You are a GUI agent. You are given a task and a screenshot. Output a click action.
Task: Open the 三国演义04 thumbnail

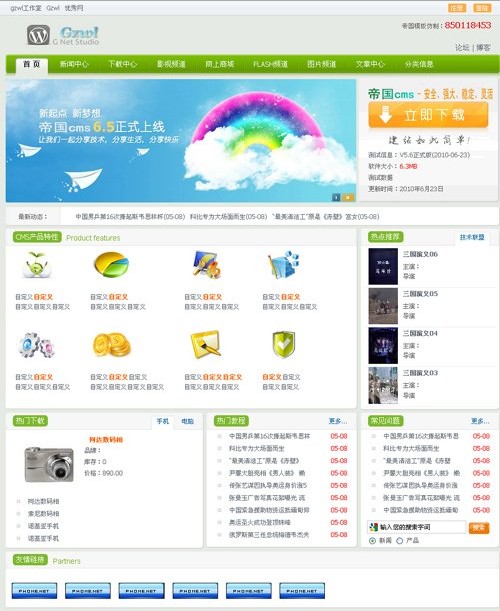pyautogui.click(x=383, y=346)
